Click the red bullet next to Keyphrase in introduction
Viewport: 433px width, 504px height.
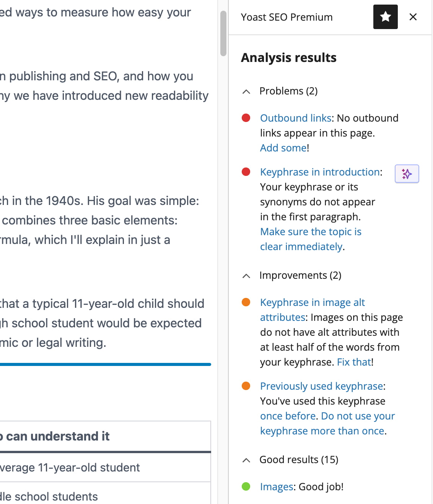[246, 172]
